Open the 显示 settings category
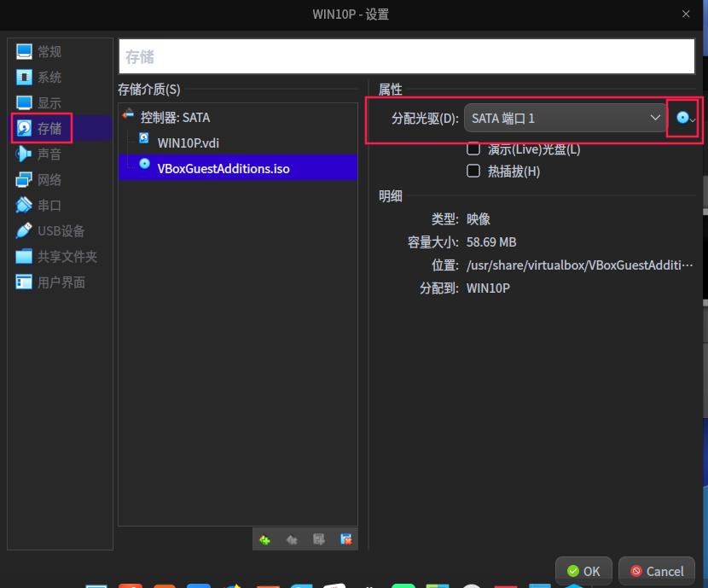The width and height of the screenshot is (708, 588). point(49,102)
